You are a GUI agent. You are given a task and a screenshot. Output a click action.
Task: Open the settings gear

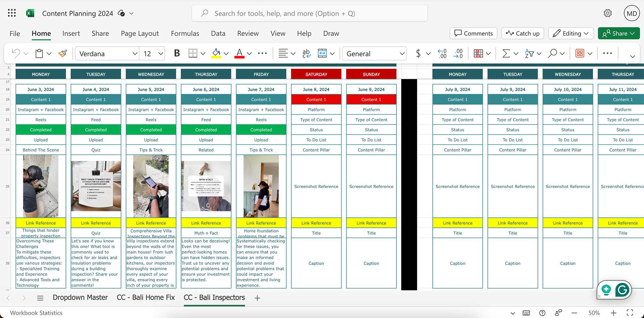click(608, 13)
